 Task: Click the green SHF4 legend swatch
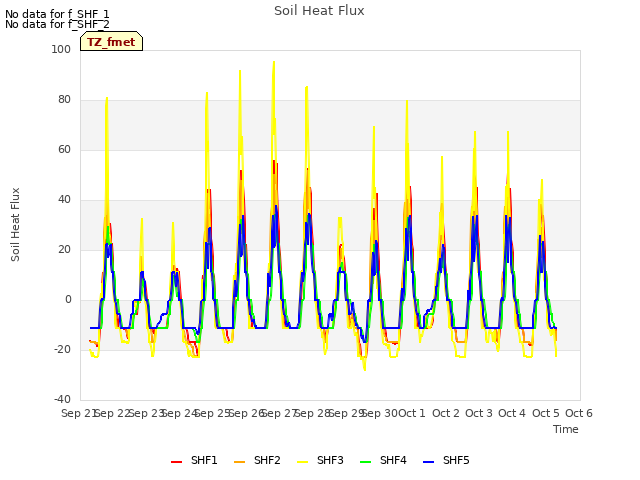366,462
